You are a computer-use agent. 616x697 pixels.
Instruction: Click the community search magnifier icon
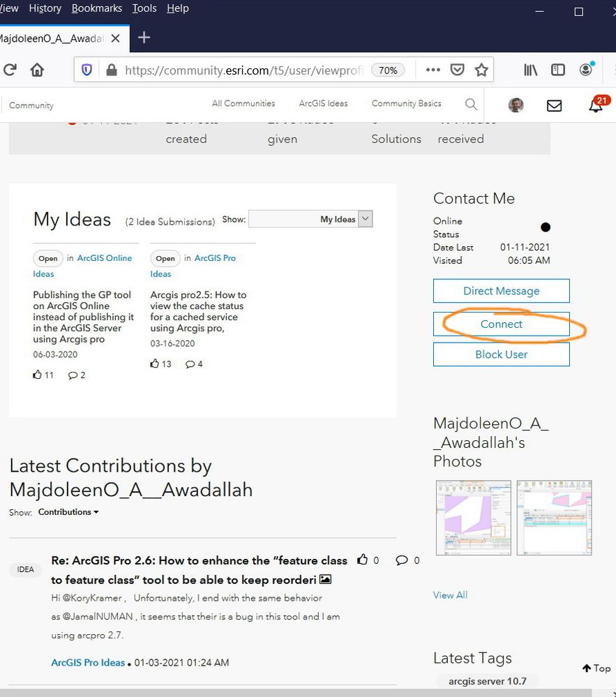pyautogui.click(x=471, y=105)
